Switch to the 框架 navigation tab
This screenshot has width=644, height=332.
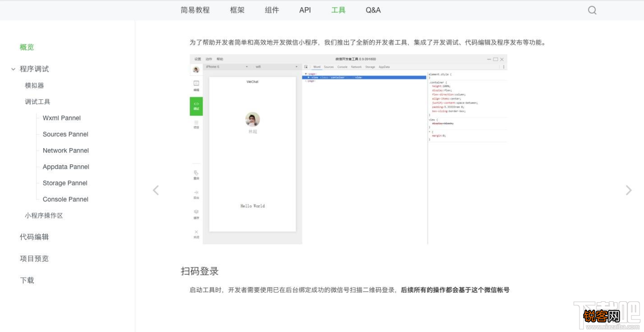pyautogui.click(x=237, y=10)
